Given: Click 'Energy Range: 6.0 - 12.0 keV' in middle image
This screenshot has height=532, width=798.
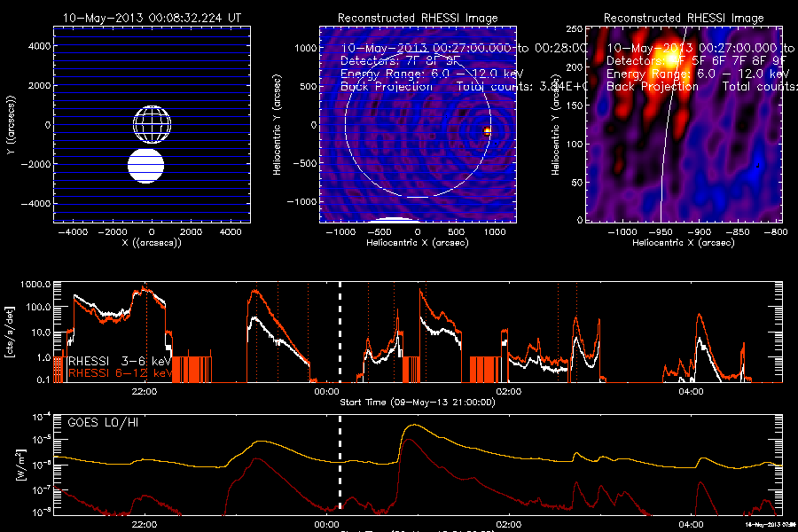Looking at the screenshot, I should [432, 74].
